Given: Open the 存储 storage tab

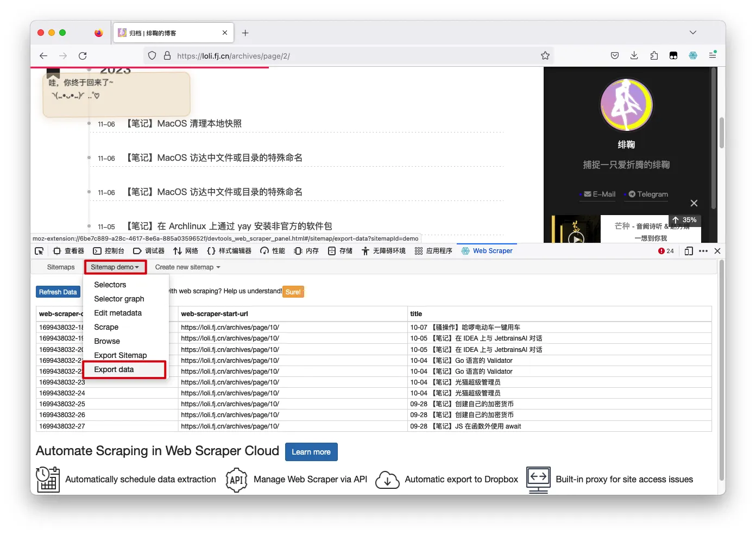Looking at the screenshot, I should pos(341,251).
